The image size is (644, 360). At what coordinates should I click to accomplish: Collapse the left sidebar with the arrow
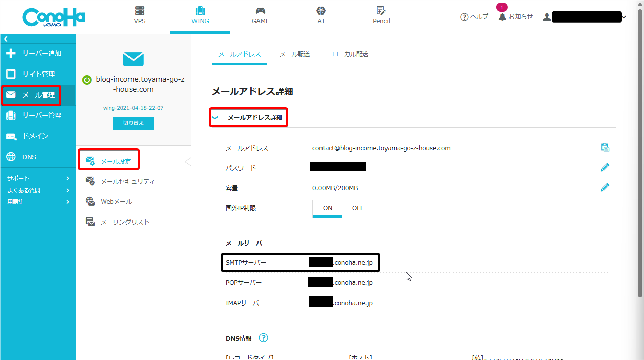click(6, 39)
